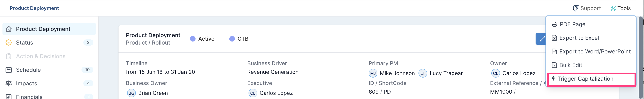The image size is (644, 99).
Task: Click the vertical page scrollbar
Action: (x=641, y=58)
